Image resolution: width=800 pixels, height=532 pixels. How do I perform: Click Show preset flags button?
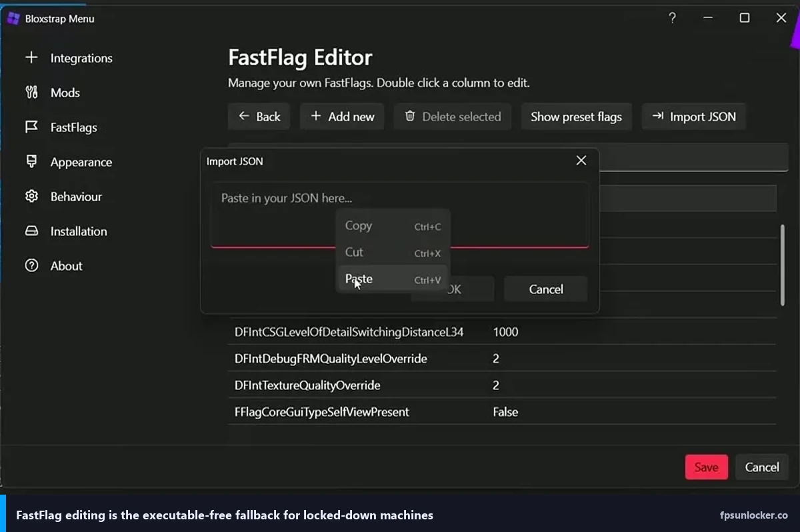pyautogui.click(x=576, y=117)
